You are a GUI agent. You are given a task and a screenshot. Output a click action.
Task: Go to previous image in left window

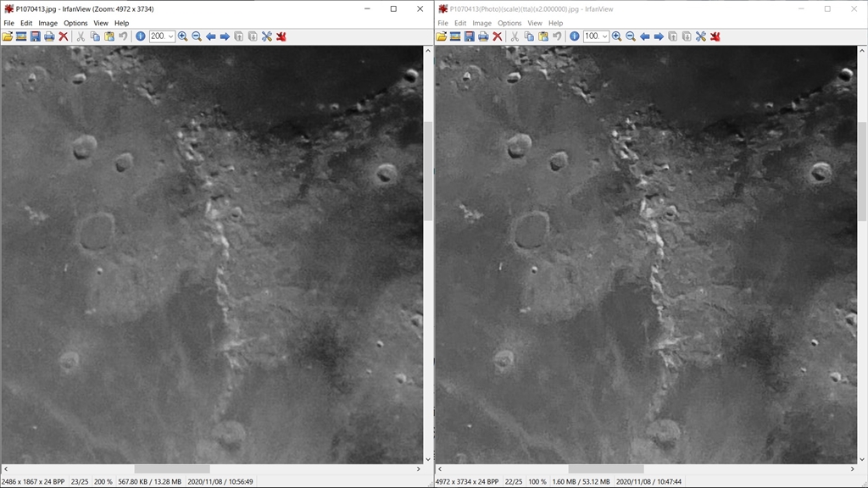210,36
